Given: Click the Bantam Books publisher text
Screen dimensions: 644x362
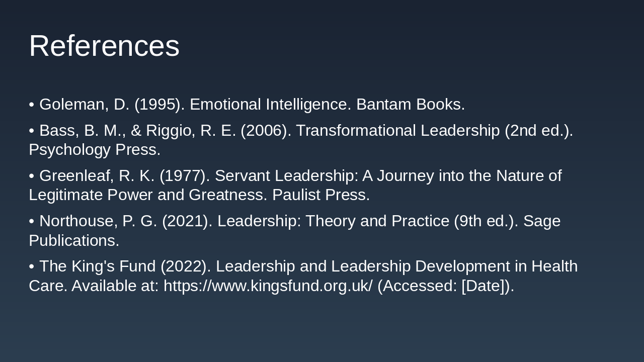Looking at the screenshot, I should coord(410,105).
